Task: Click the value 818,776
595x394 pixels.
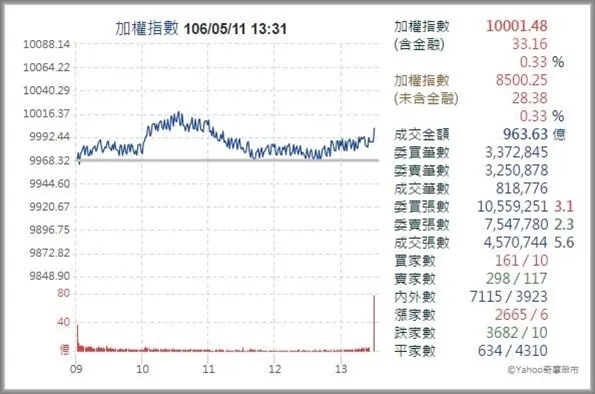Action: 522,189
